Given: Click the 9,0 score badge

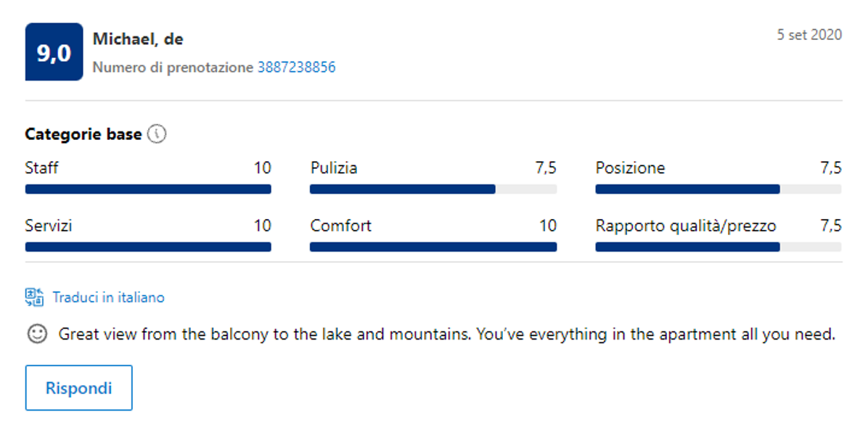Looking at the screenshot, I should (x=54, y=52).
